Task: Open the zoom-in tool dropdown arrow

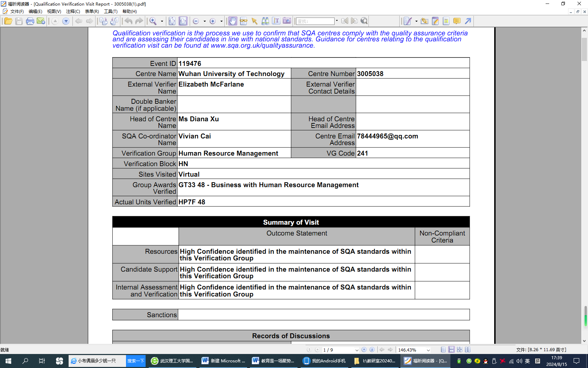Action: (x=162, y=21)
